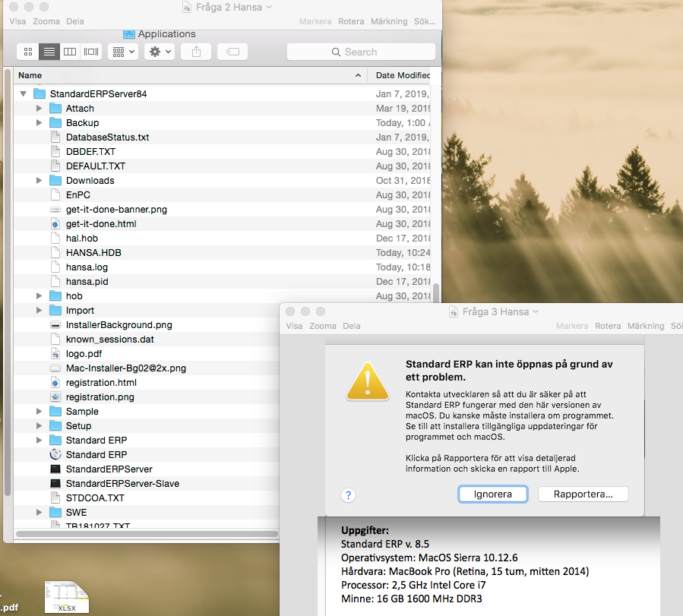Switch Finder to list view
This screenshot has height=616, width=683.
coord(49,52)
